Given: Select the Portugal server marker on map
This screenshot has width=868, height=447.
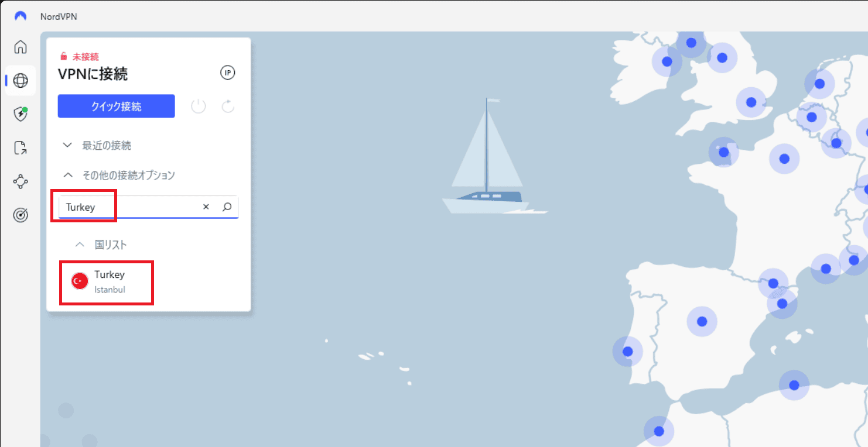Looking at the screenshot, I should (628, 352).
